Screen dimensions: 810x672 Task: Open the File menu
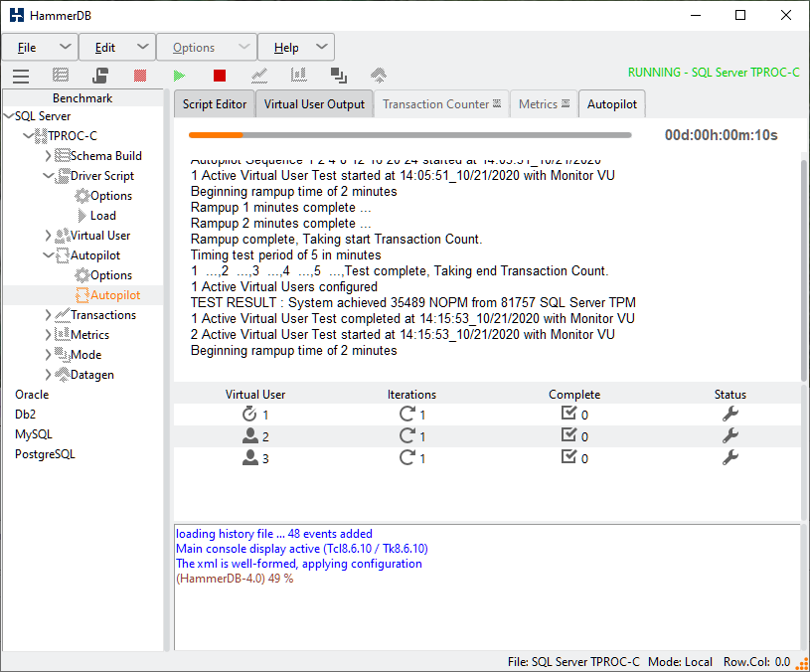pyautogui.click(x=41, y=48)
